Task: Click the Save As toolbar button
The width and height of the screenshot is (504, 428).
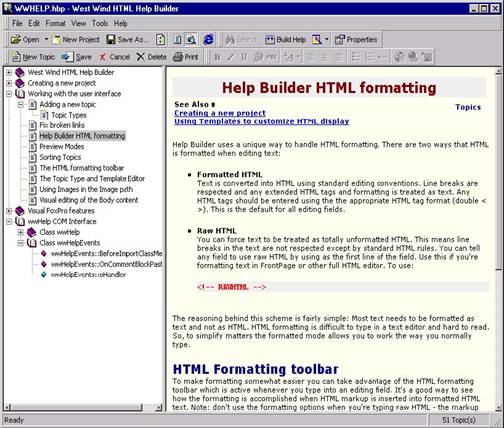Action: (127, 40)
